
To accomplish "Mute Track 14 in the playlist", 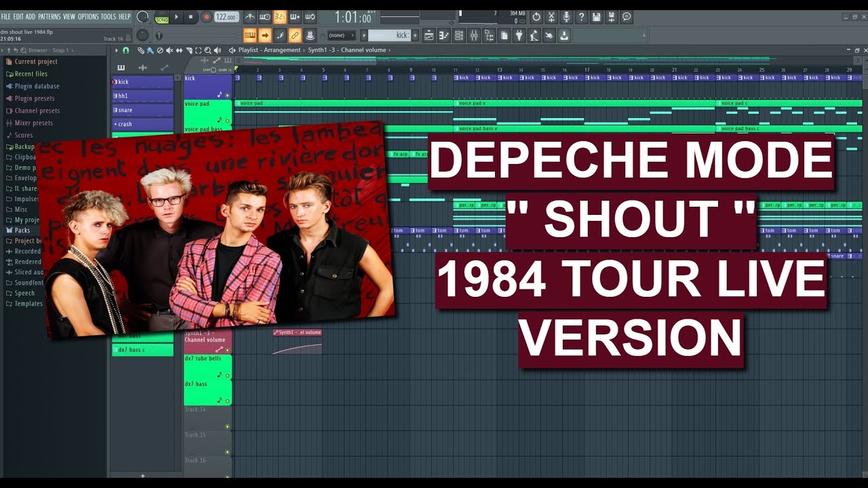I will (x=227, y=427).
